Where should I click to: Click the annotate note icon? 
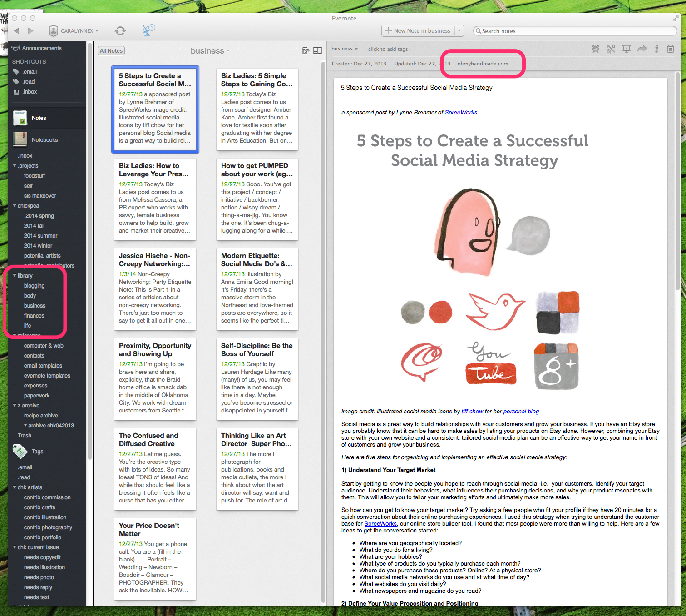(x=611, y=49)
